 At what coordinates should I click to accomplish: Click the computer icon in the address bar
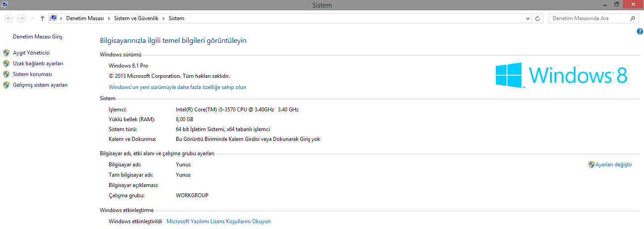click(x=54, y=18)
